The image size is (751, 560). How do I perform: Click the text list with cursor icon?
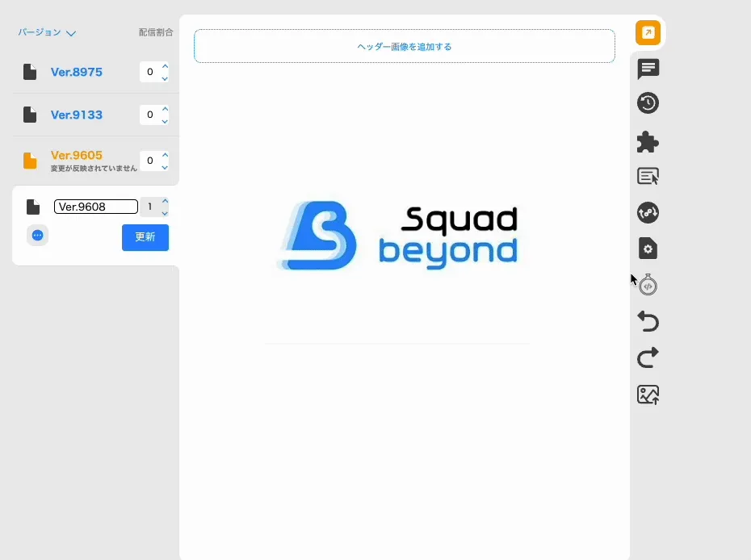pos(648,176)
